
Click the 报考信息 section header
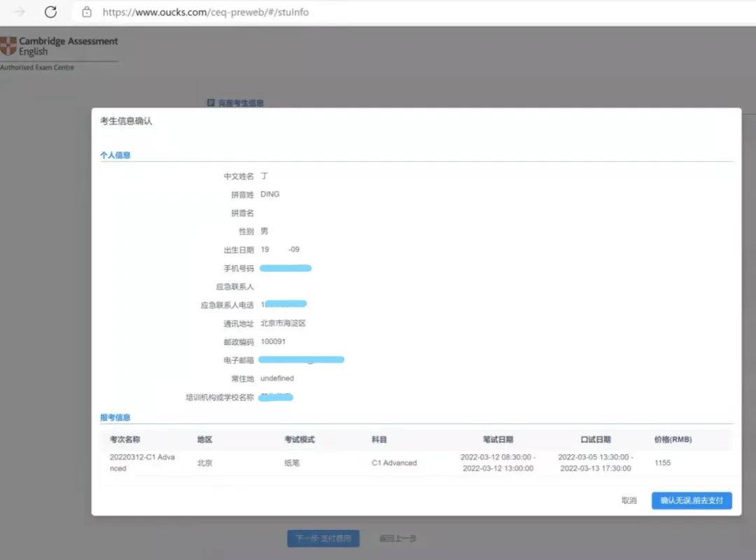115,417
